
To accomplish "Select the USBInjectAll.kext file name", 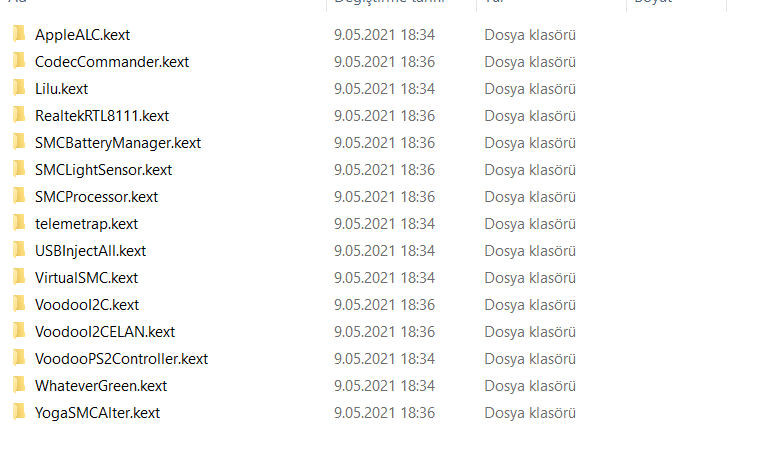I will click(x=90, y=251).
